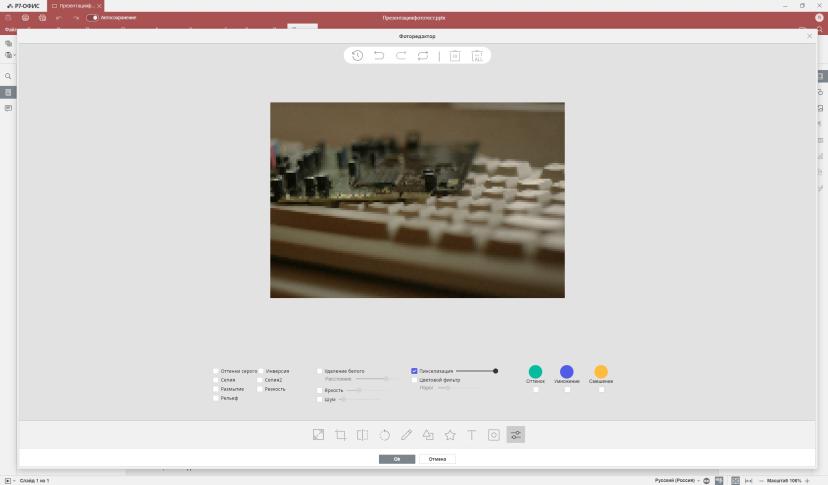Delete all objects in photo editor
This screenshot has width=828, height=485.
(477, 55)
